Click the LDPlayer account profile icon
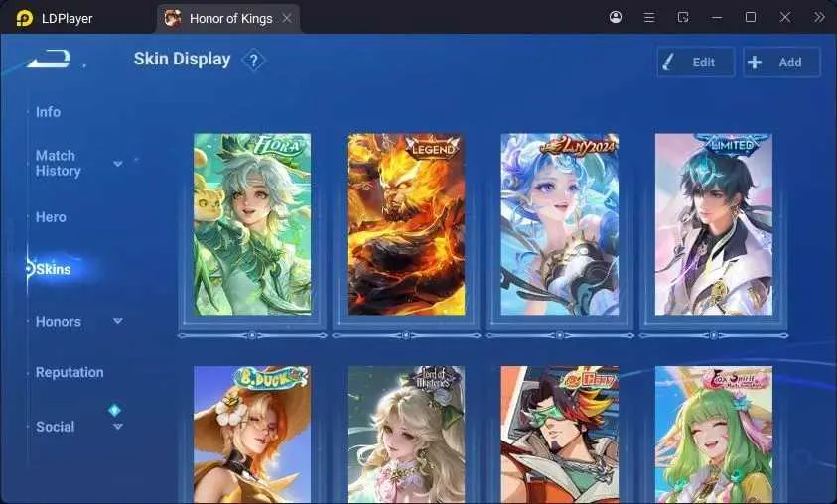This screenshot has height=504, width=837. pyautogui.click(x=615, y=17)
